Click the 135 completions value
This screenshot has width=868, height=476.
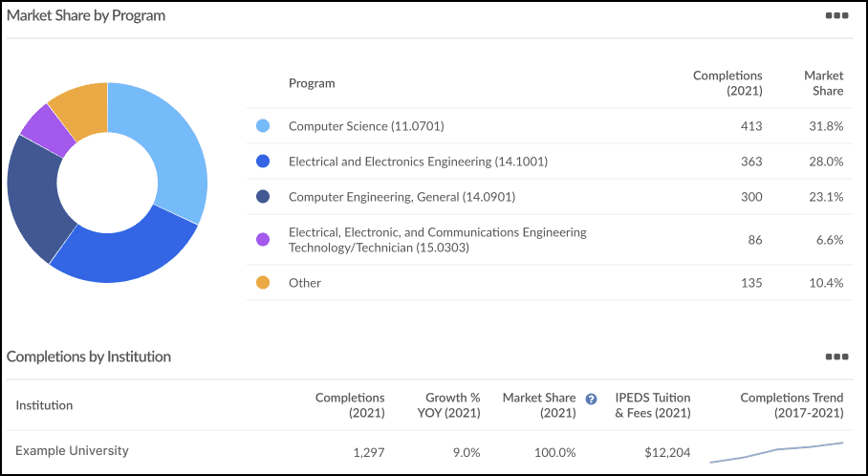751,283
